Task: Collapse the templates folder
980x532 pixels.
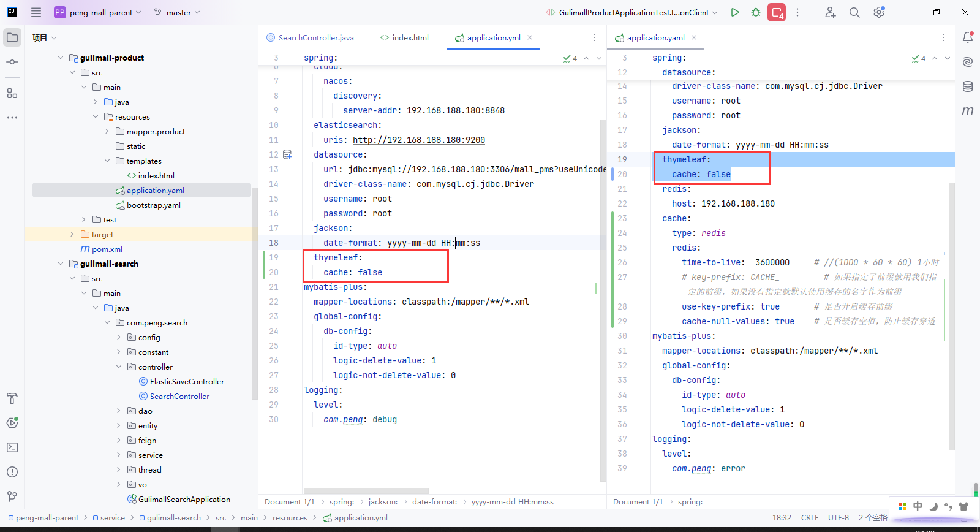Action: (x=107, y=161)
